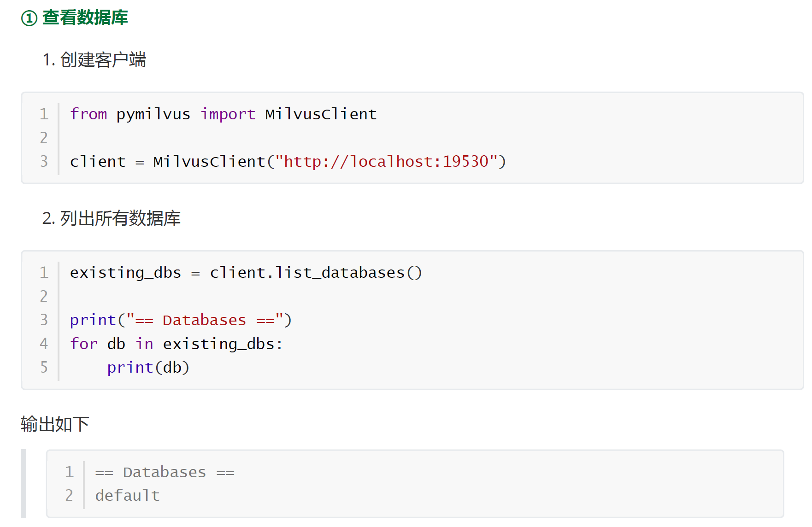Click the localhost:19530 URL string
This screenshot has height=527, width=812.
386,161
